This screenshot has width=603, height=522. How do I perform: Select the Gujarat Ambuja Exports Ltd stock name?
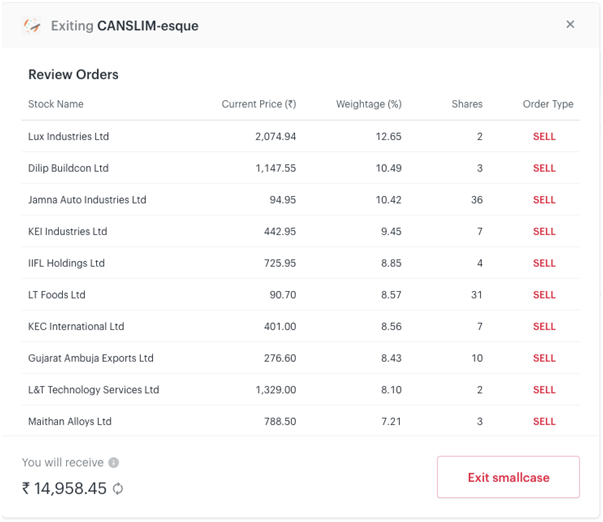click(91, 358)
